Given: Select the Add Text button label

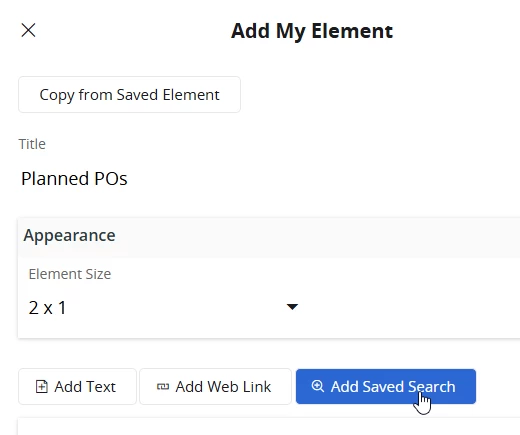Looking at the screenshot, I should click(x=85, y=387).
